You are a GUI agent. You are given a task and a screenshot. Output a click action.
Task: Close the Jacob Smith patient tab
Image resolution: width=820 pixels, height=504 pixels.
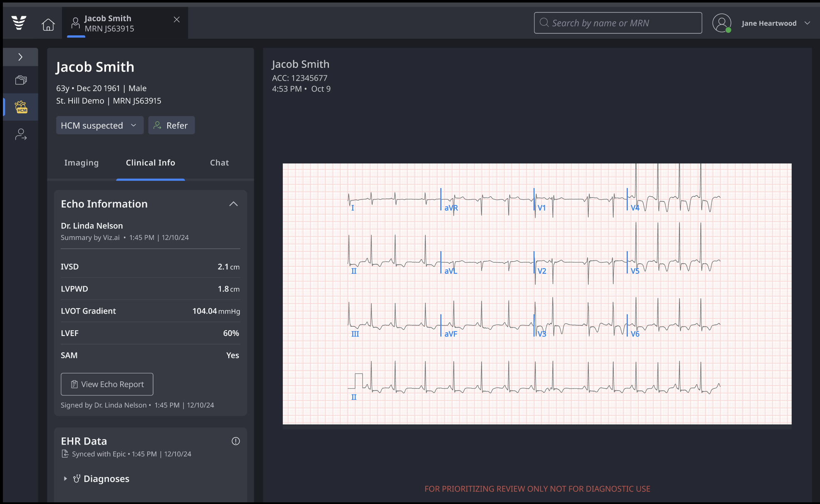point(177,20)
